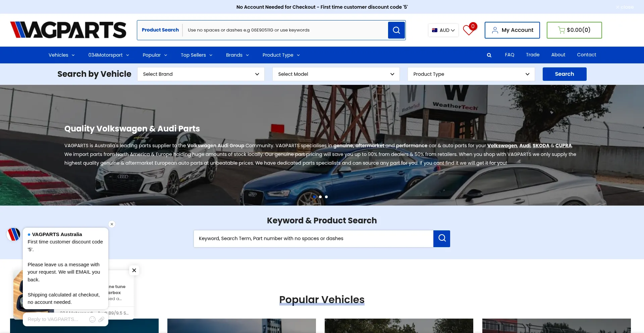Open the FAQ page
The width and height of the screenshot is (644, 333).
[509, 55]
